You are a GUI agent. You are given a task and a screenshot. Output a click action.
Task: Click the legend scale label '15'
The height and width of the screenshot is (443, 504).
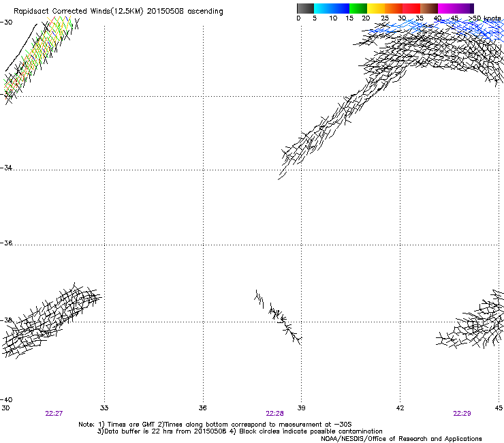click(349, 18)
